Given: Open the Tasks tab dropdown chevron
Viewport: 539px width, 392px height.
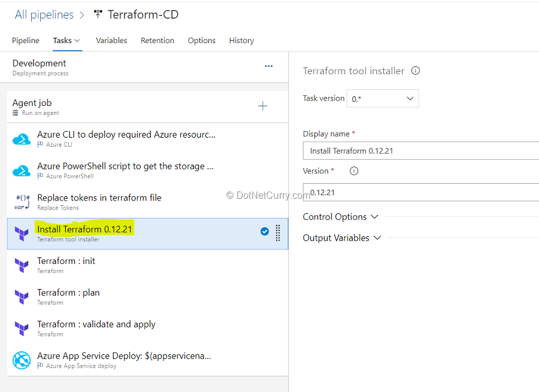Looking at the screenshot, I should pos(77,41).
